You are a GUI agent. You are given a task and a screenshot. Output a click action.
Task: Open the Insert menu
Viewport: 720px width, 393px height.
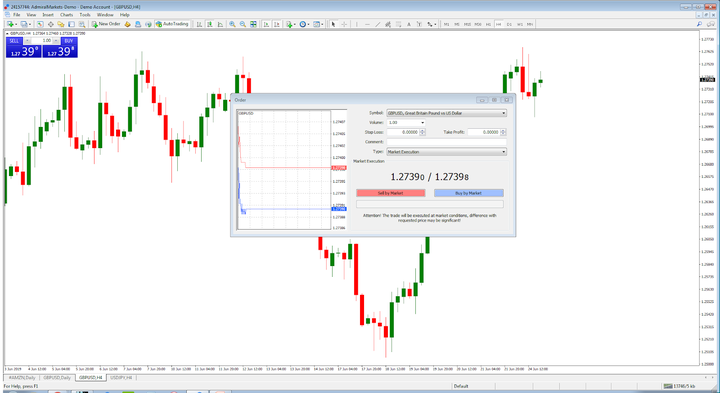[48, 15]
